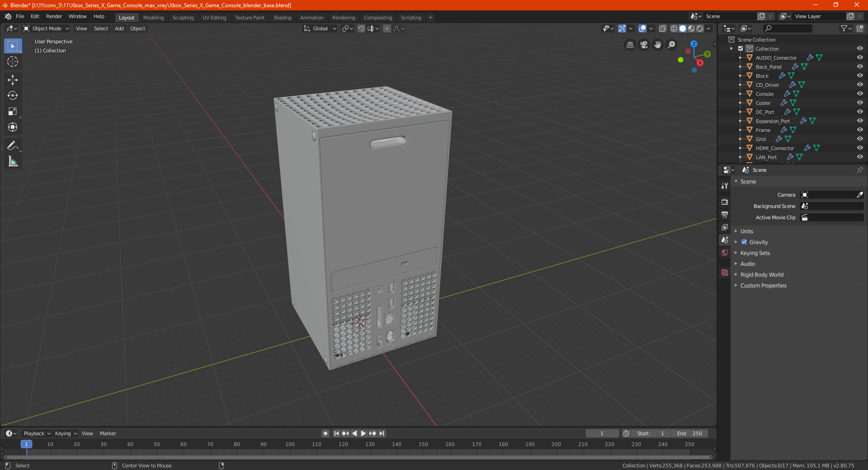Screen dimensions: 868x470
Task: Open the Object Mode dropdown
Action: pyautogui.click(x=46, y=28)
